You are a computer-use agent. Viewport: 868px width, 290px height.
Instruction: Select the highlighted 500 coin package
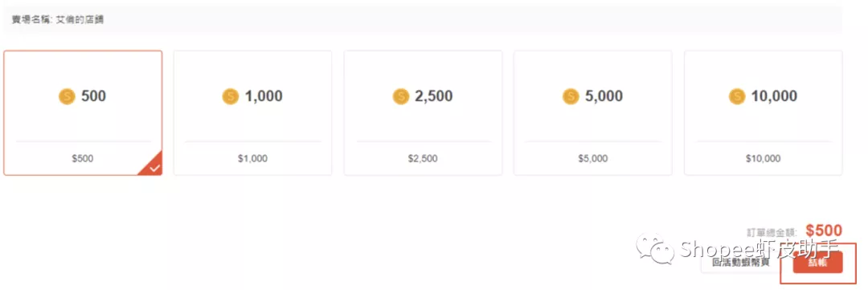click(83, 113)
